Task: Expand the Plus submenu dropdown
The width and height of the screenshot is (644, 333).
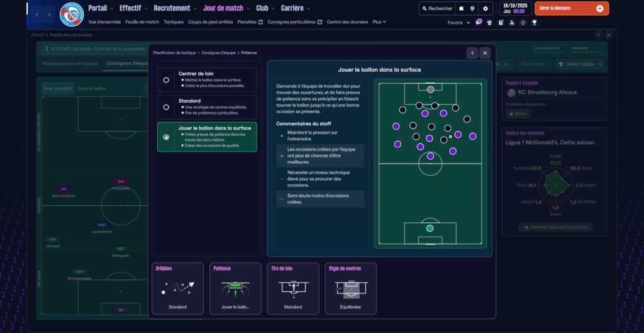Action: [379, 22]
